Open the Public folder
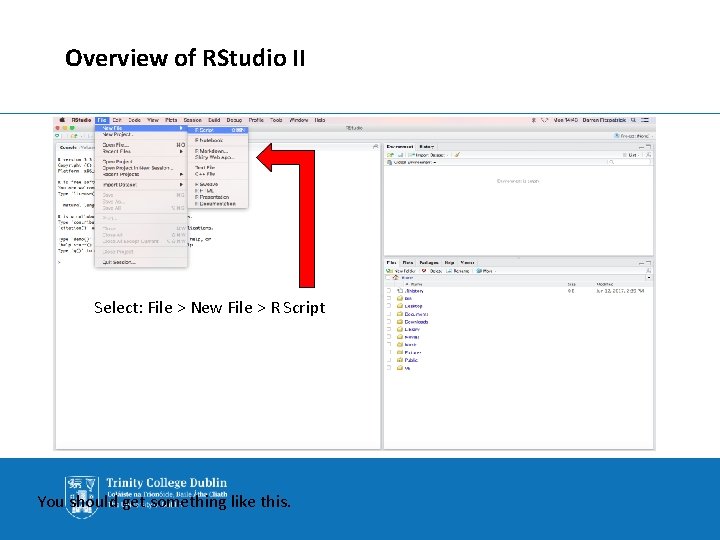The image size is (720, 540). click(x=411, y=360)
